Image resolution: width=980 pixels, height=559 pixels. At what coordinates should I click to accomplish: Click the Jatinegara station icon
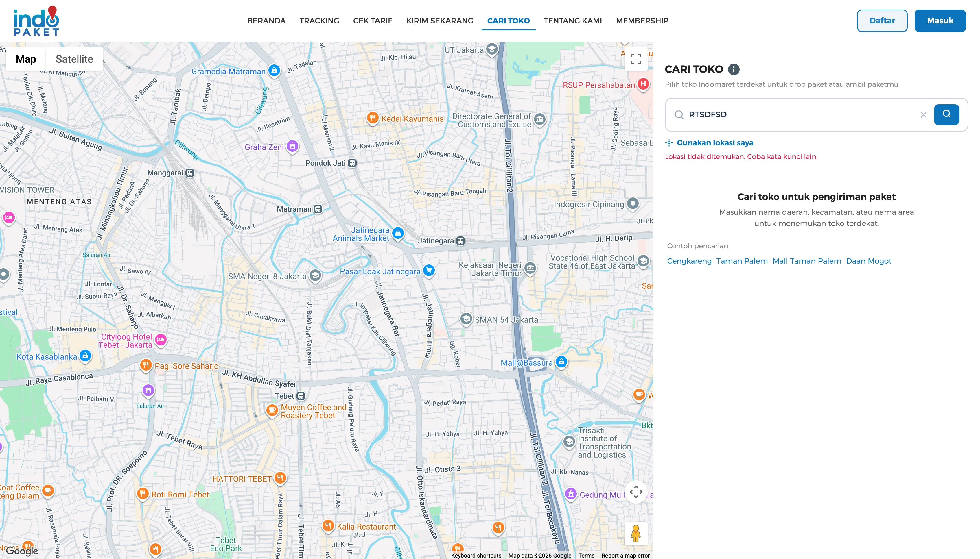tap(460, 241)
